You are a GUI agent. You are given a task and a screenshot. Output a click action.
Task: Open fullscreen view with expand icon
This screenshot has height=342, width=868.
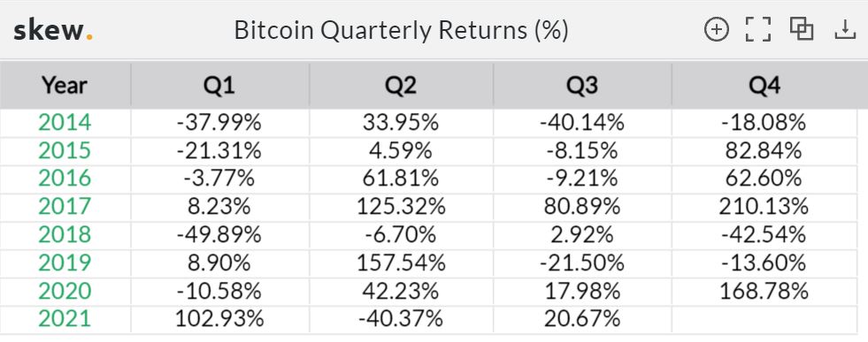[x=758, y=29]
